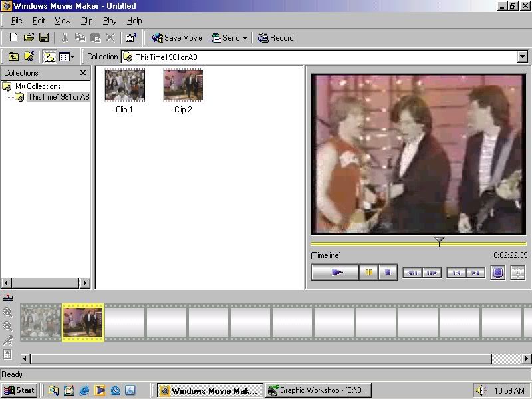This screenshot has width=532, height=399.
Task: Toggle timeline/storyboard view icon
Action: 7,298
